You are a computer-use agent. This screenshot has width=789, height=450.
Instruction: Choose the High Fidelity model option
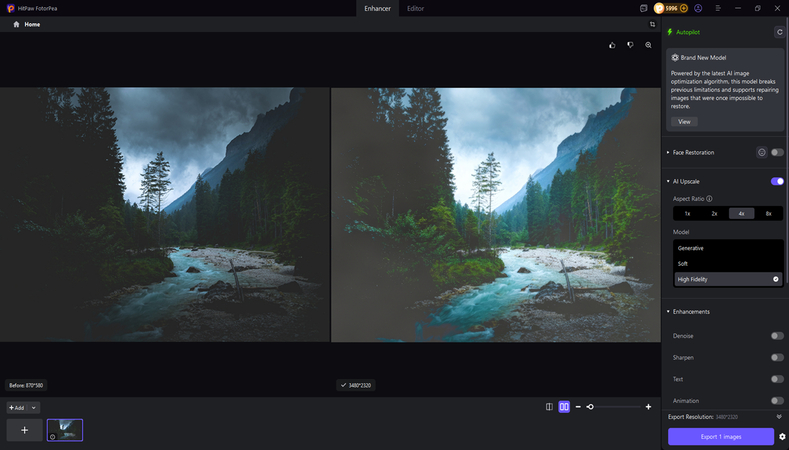[x=728, y=279]
